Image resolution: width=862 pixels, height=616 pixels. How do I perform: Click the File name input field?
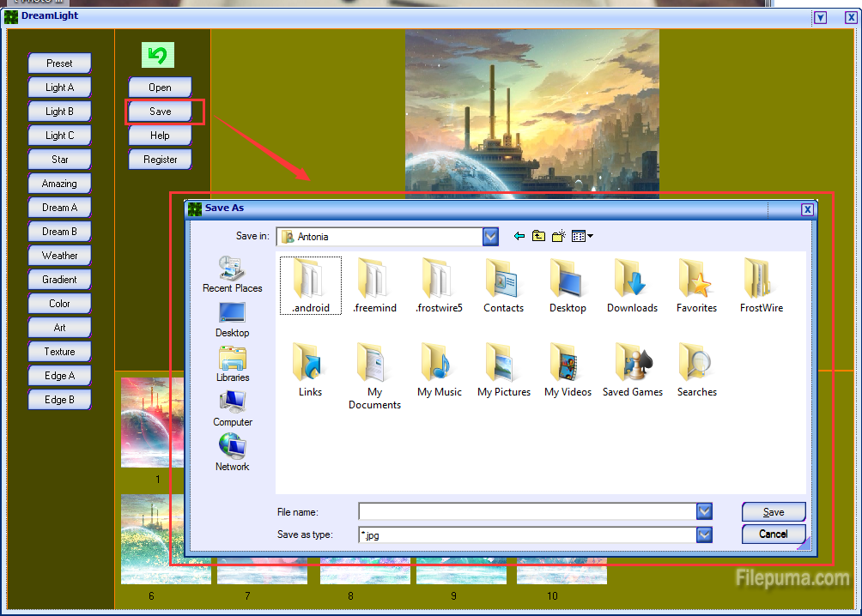coord(527,512)
